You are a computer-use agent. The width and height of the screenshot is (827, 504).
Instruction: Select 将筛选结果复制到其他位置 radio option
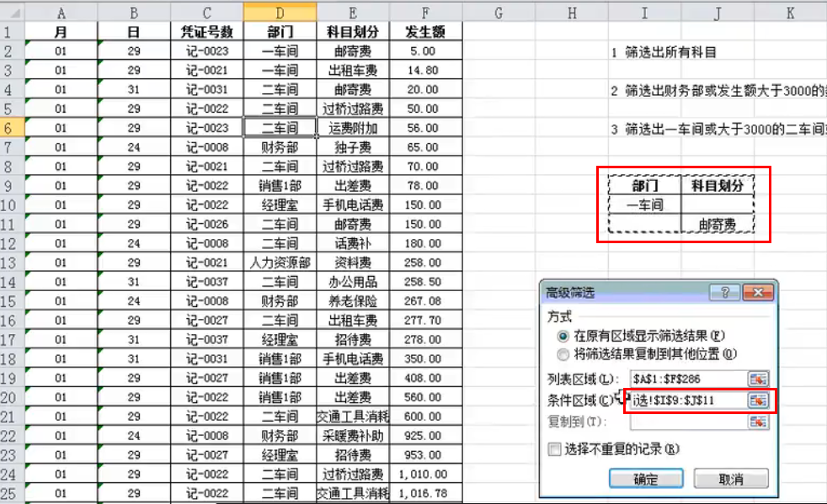[x=563, y=354]
